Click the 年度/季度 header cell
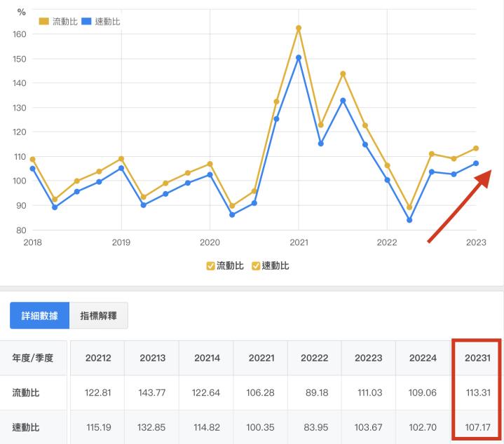Image resolution: width=504 pixels, height=444 pixels. click(x=33, y=358)
